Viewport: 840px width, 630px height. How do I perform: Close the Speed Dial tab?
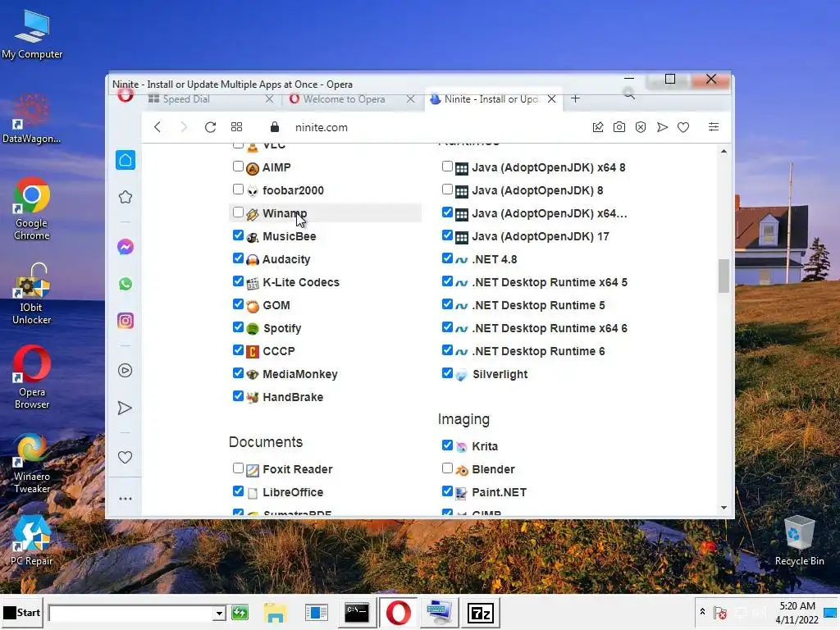point(269,99)
